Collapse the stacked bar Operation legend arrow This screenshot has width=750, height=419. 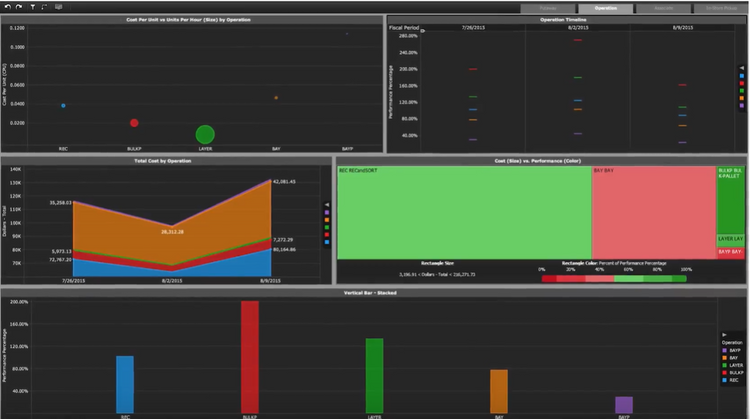723,334
